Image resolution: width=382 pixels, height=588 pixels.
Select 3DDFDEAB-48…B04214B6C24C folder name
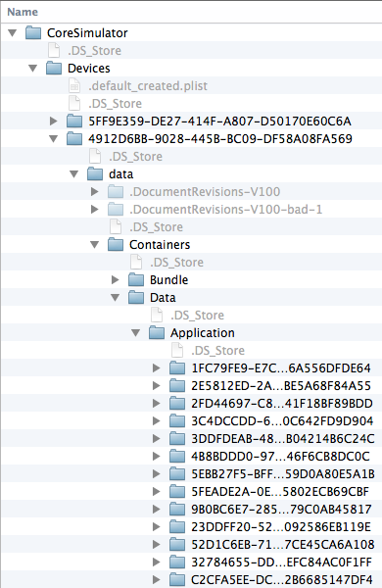283,438
